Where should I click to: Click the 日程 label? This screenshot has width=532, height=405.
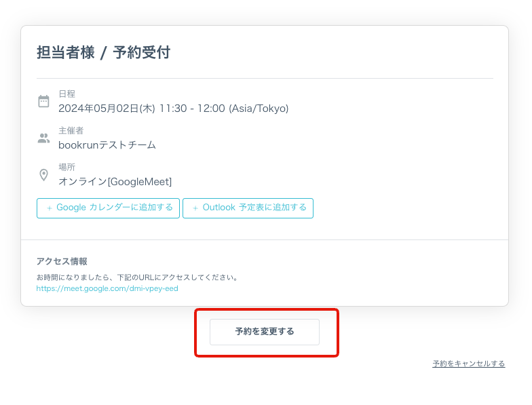point(66,94)
